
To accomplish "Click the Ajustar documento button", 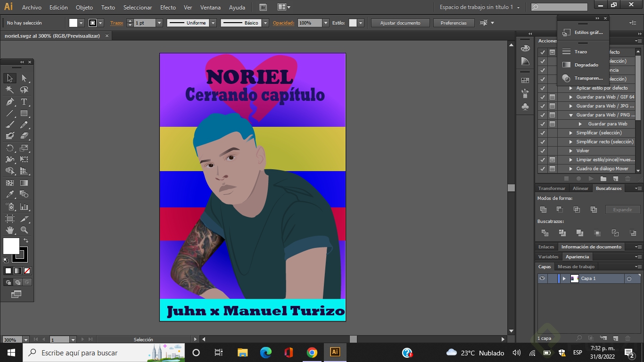I will click(400, 22).
